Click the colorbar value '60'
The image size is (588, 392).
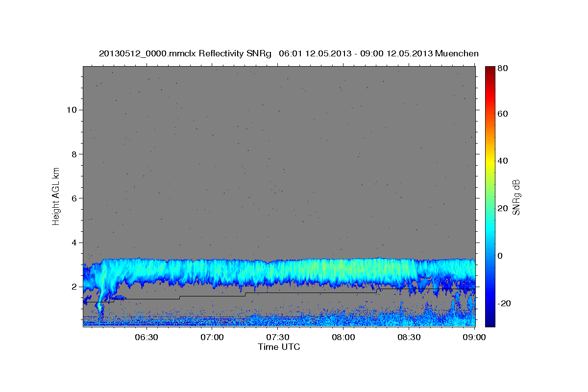tap(502, 114)
